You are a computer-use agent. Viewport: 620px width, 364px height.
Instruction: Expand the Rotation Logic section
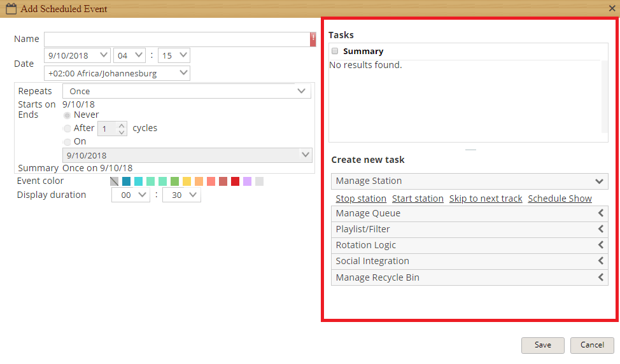point(469,245)
